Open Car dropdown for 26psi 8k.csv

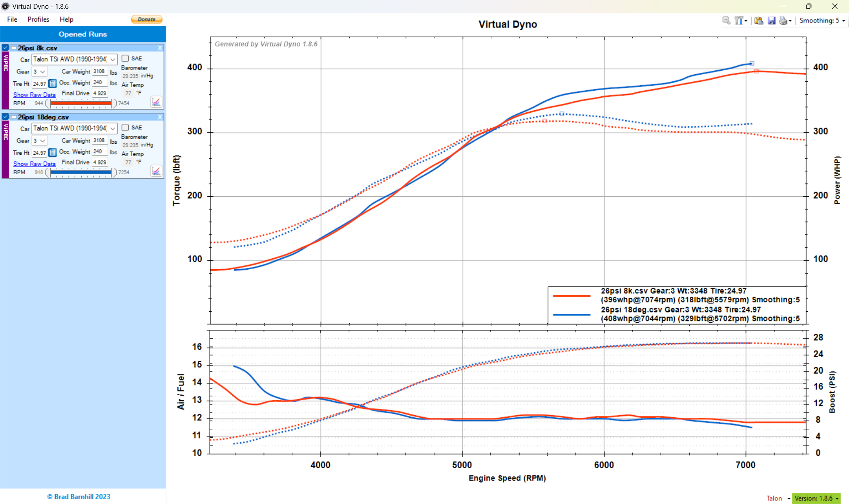click(x=74, y=59)
